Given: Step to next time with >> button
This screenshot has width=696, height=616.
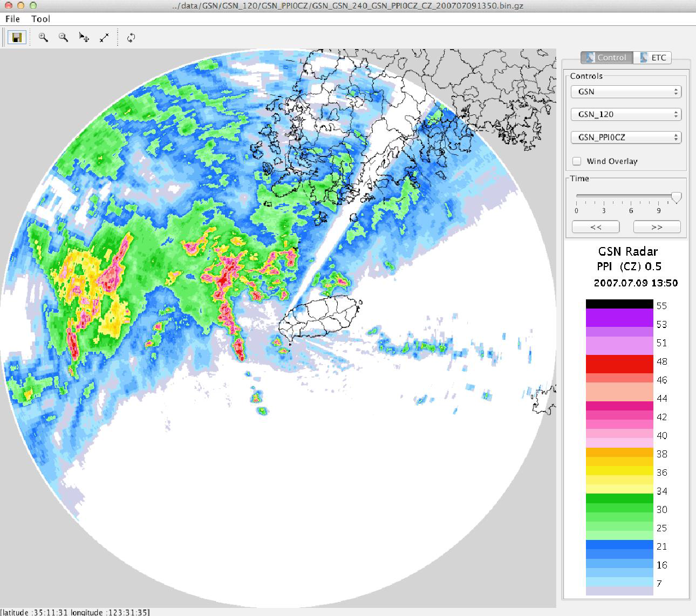Looking at the screenshot, I should (x=657, y=227).
